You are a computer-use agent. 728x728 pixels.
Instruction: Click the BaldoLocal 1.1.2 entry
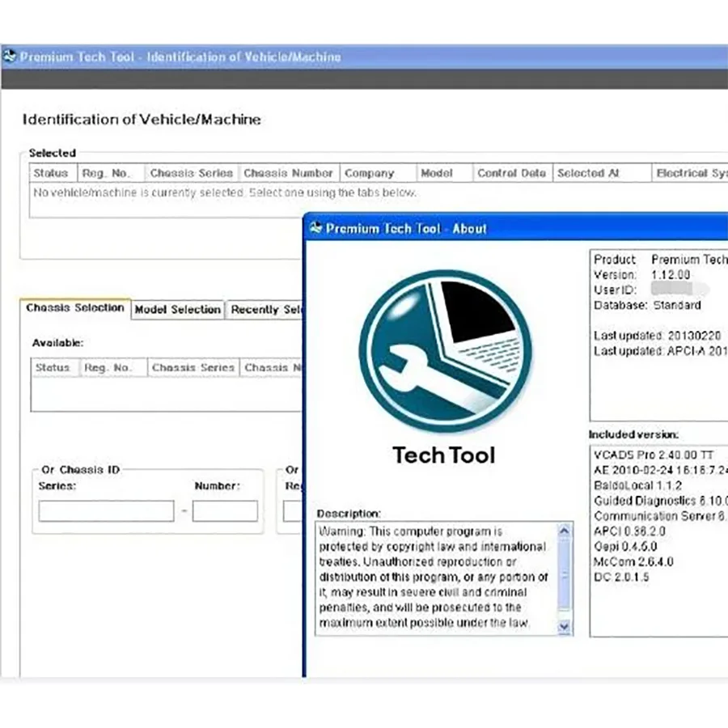tap(637, 485)
